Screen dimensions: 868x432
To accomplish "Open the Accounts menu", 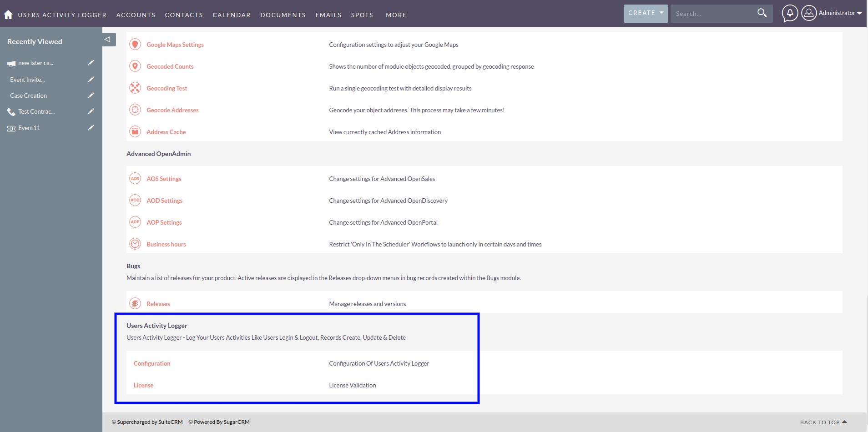I will click(136, 15).
